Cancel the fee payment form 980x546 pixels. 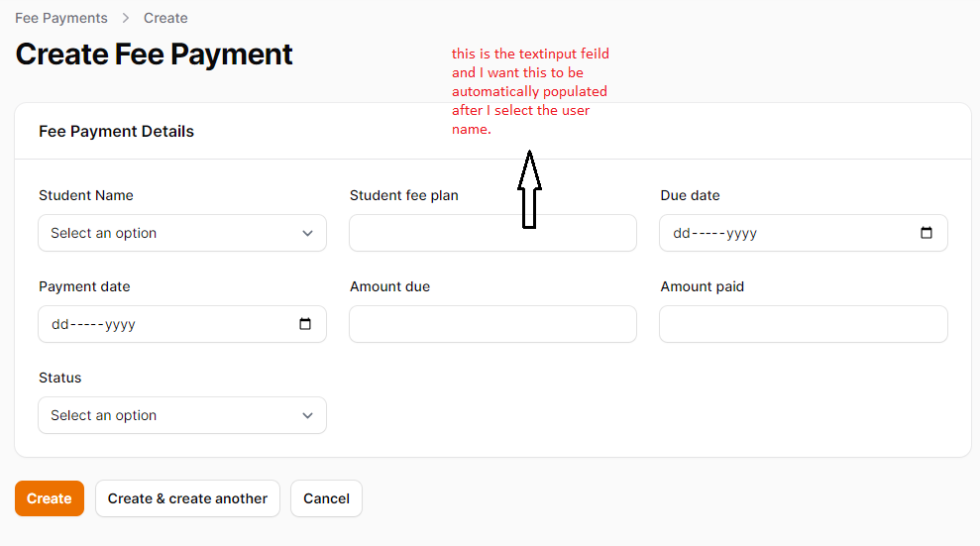point(326,498)
